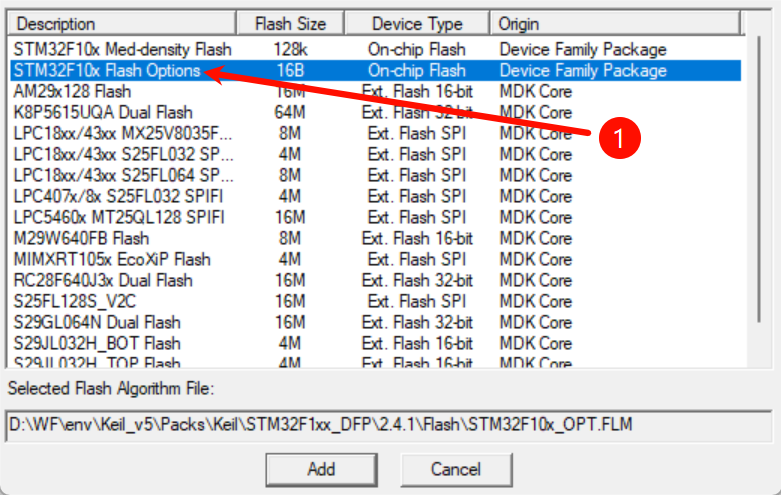
Task: Sort by the Description column header
Action: 122,24
